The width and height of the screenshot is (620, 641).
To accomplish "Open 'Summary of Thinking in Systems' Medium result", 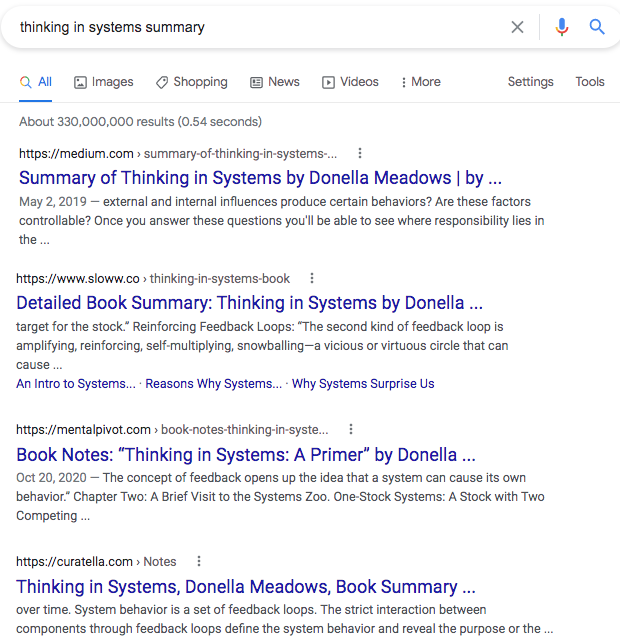I will coord(260,178).
